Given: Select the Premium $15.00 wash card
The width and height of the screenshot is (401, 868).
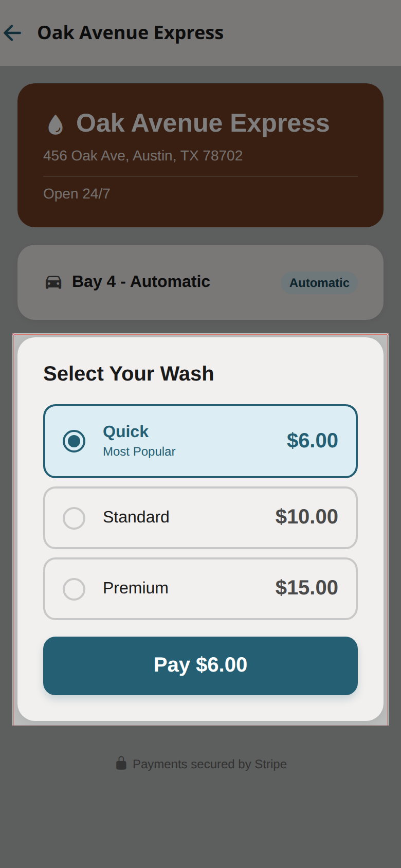Looking at the screenshot, I should coord(200,589).
